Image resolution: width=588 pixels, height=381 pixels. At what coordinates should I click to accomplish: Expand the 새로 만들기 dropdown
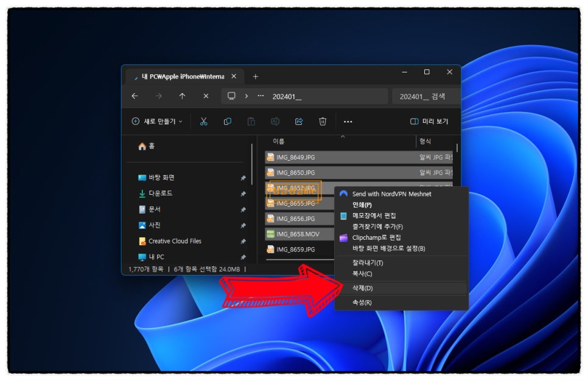click(157, 122)
